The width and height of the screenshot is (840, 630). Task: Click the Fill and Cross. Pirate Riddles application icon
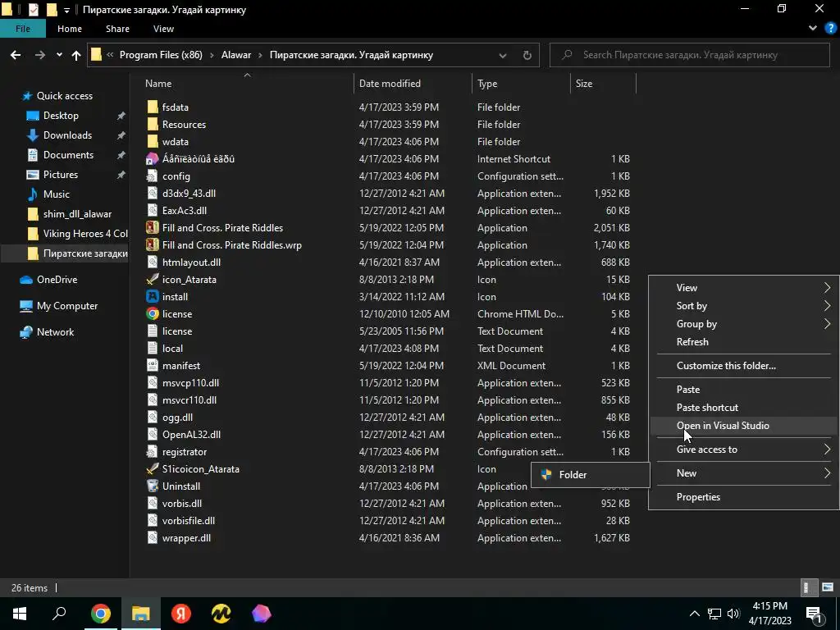[153, 228]
